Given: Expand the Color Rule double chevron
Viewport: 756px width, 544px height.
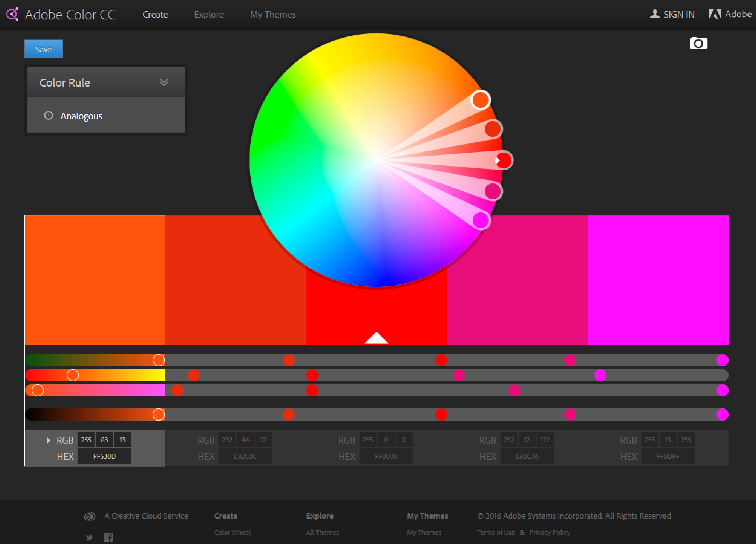Looking at the screenshot, I should coord(164,82).
